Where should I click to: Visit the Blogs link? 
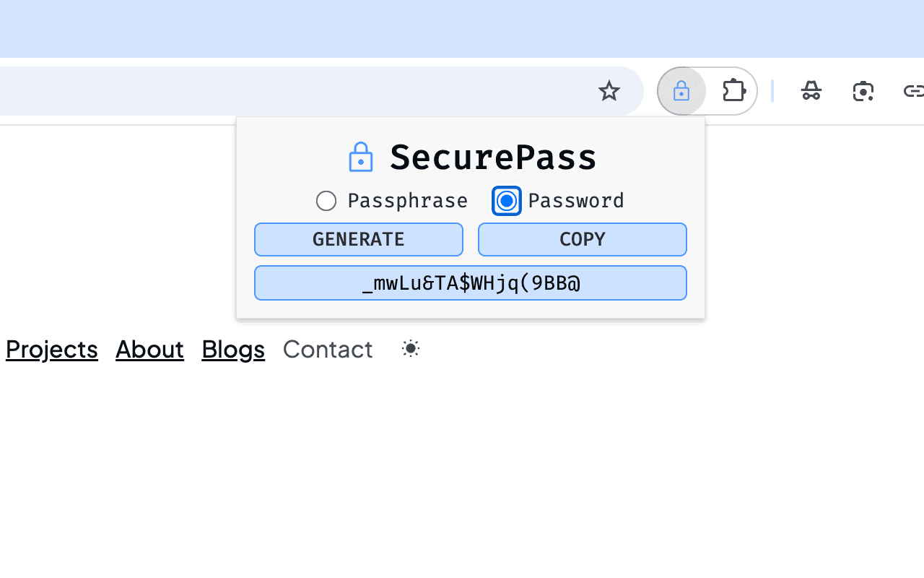pyautogui.click(x=232, y=349)
